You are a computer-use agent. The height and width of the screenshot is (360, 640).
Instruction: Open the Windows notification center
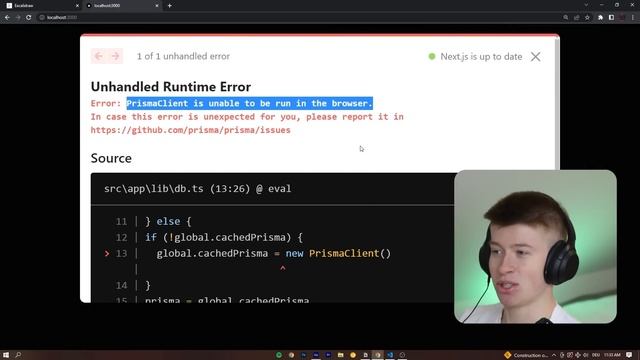pyautogui.click(x=629, y=355)
